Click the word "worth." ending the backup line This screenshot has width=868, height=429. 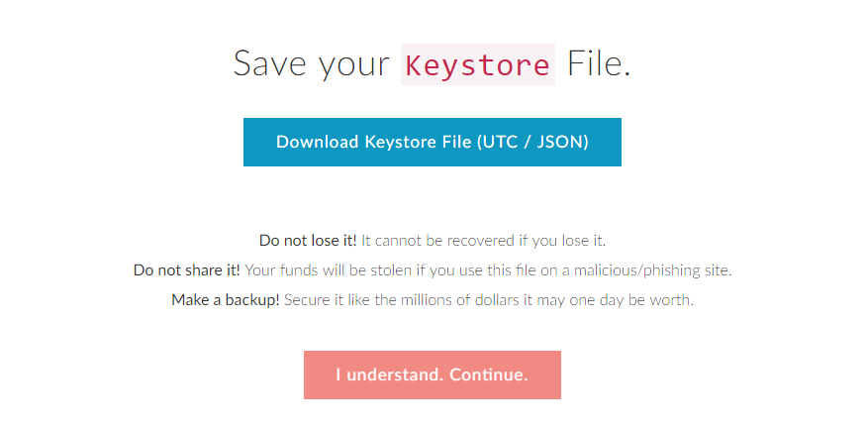tap(674, 299)
